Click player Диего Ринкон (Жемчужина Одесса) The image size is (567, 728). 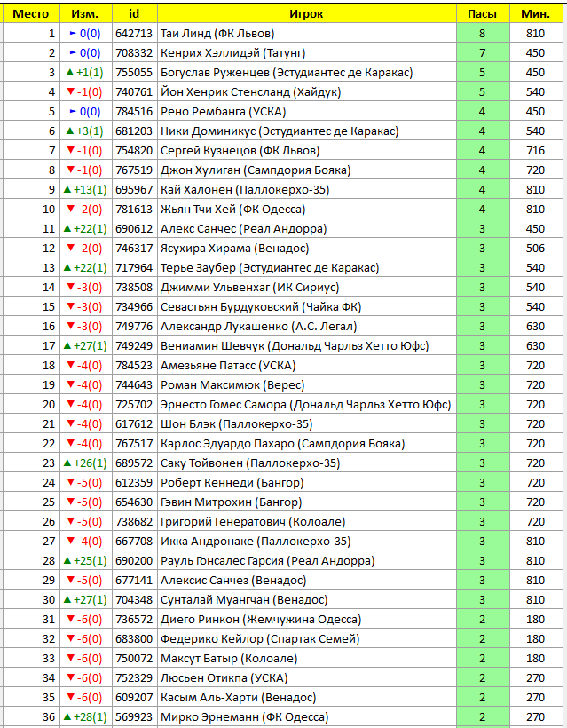[261, 619]
